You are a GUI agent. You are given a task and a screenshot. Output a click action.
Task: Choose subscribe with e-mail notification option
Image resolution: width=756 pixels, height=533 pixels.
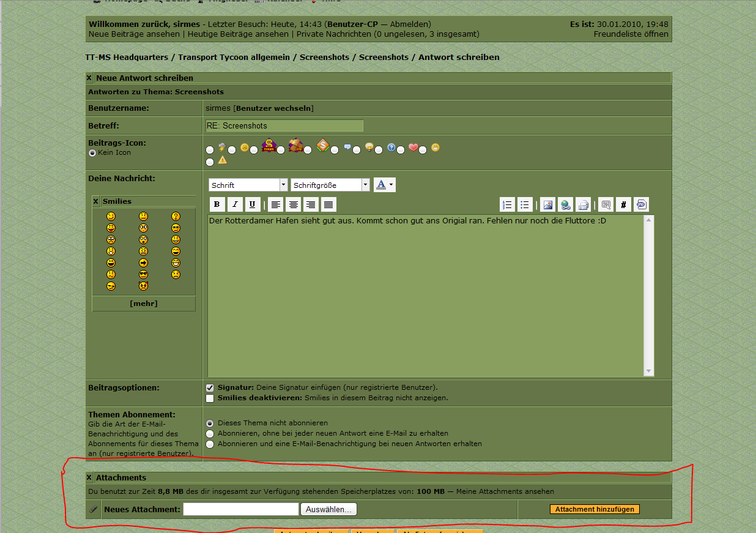(210, 444)
